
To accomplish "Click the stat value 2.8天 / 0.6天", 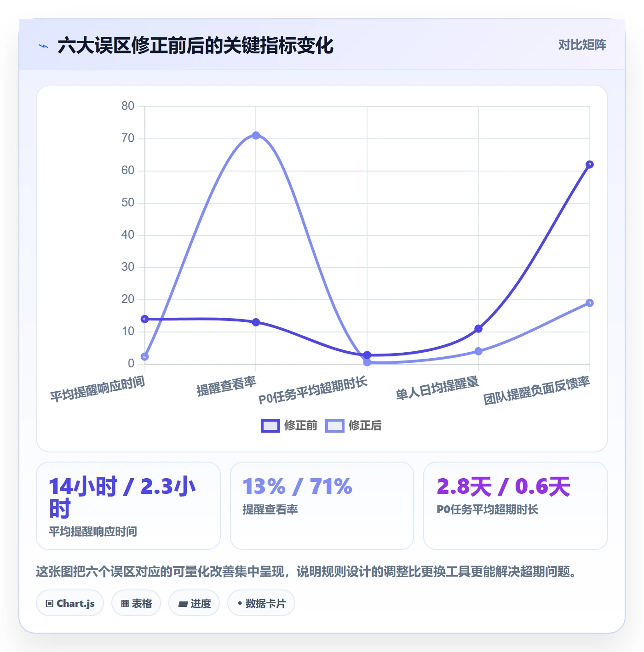I will [x=504, y=486].
